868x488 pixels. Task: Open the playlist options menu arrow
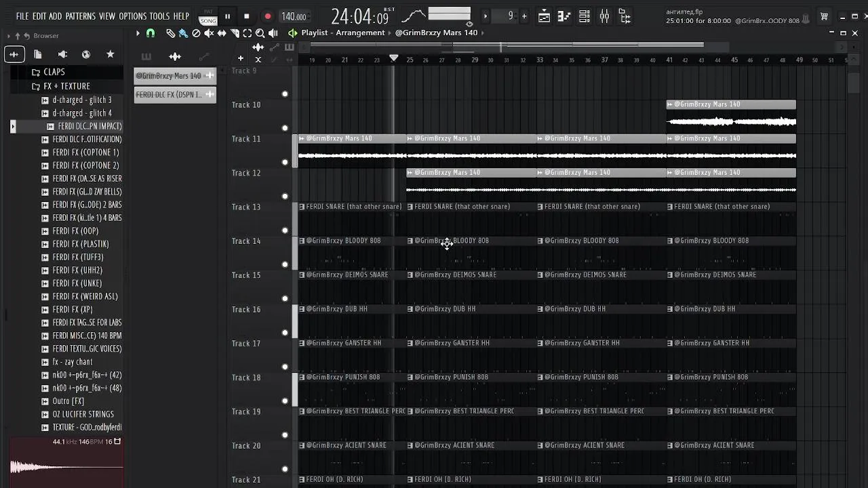[x=138, y=33]
